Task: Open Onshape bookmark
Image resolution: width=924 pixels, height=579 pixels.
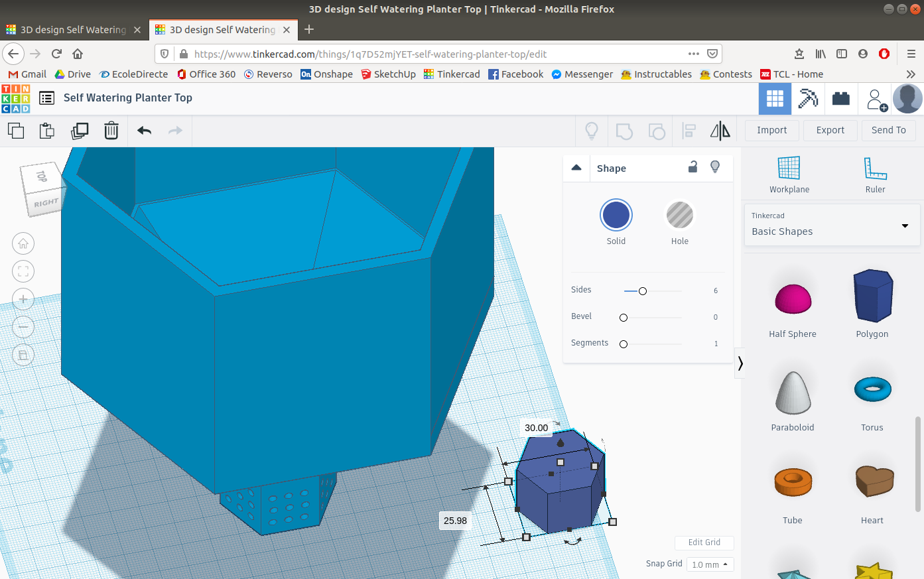Action: point(326,74)
